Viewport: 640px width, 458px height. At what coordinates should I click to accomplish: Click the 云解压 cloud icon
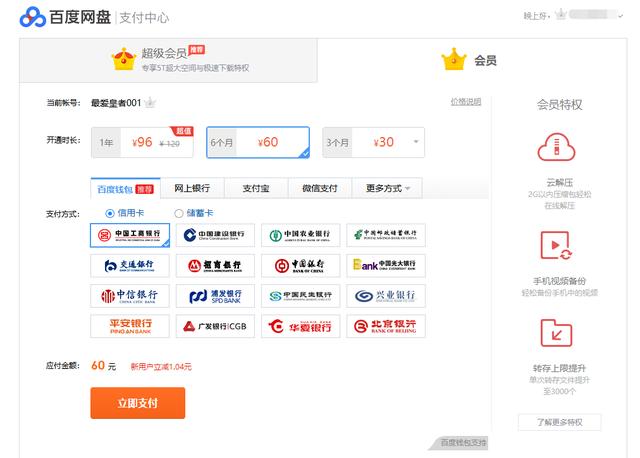556,148
